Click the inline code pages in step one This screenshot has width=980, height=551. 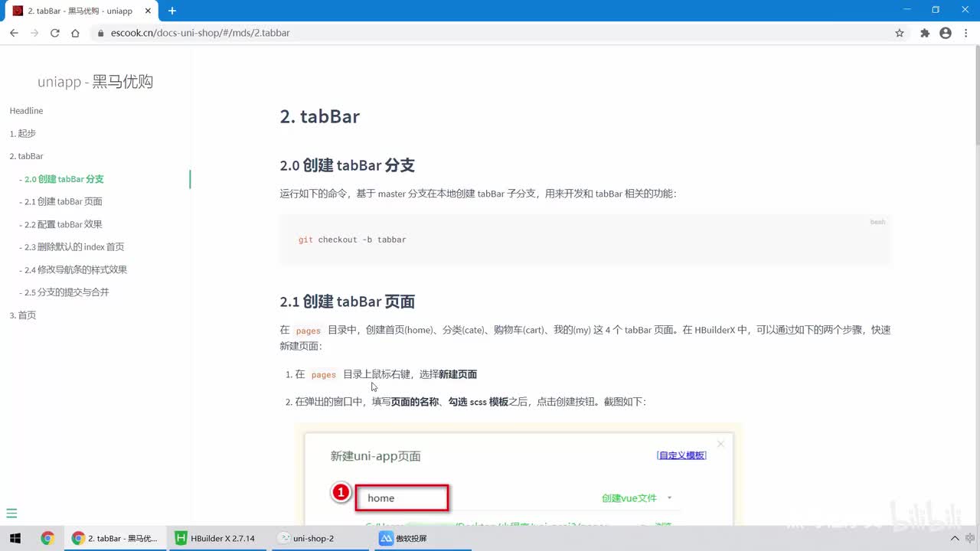tap(323, 375)
